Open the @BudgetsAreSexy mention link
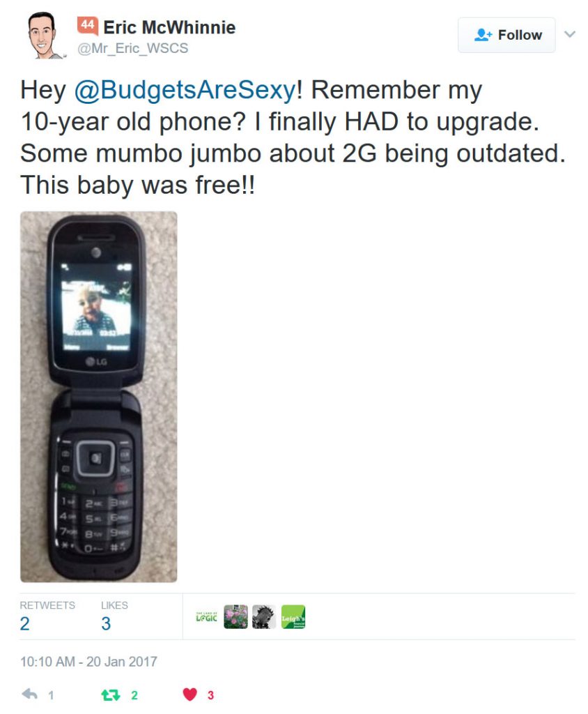 185,90
